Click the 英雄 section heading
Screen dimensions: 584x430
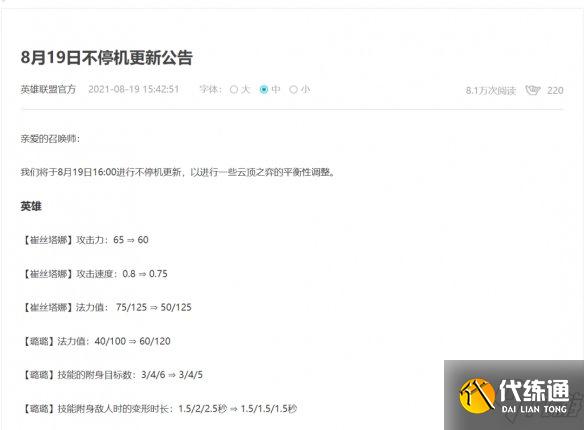pos(31,206)
